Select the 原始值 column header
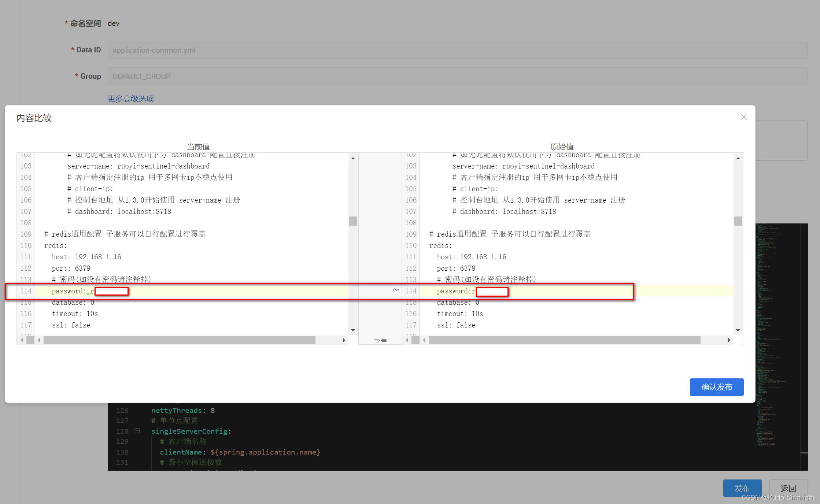The image size is (820, 504). 562,146
